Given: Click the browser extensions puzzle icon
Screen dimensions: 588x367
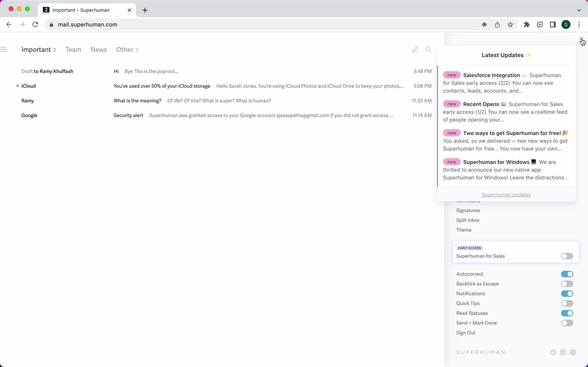Looking at the screenshot, I should [526, 24].
